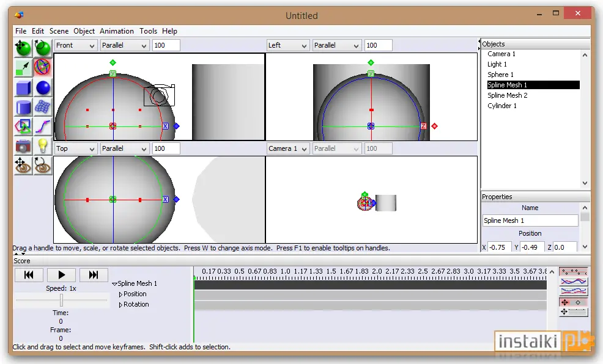Viewport: 603px width, 364px height.
Task: Start animation playback with play button
Action: [x=61, y=275]
